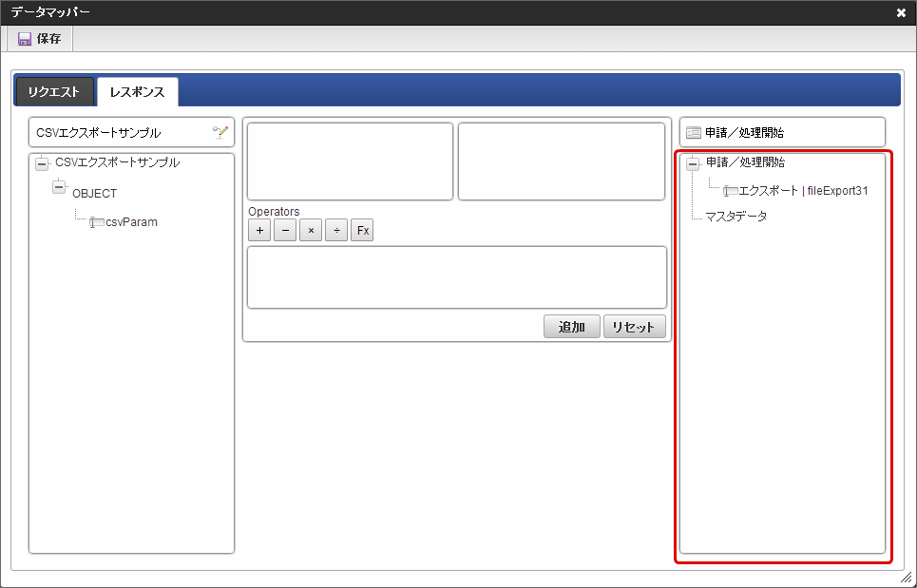
Task: Click the 追加 button
Action: [x=572, y=327]
